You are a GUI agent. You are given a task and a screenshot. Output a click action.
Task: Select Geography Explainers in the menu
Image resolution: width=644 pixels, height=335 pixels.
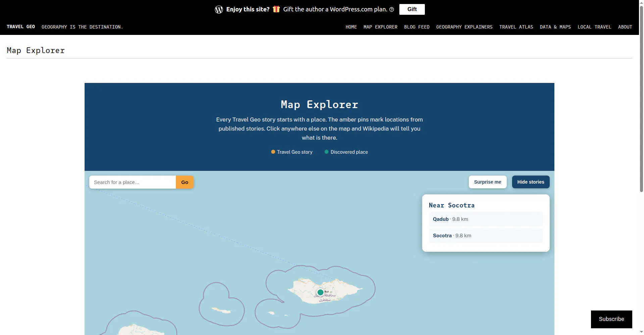[x=464, y=27]
